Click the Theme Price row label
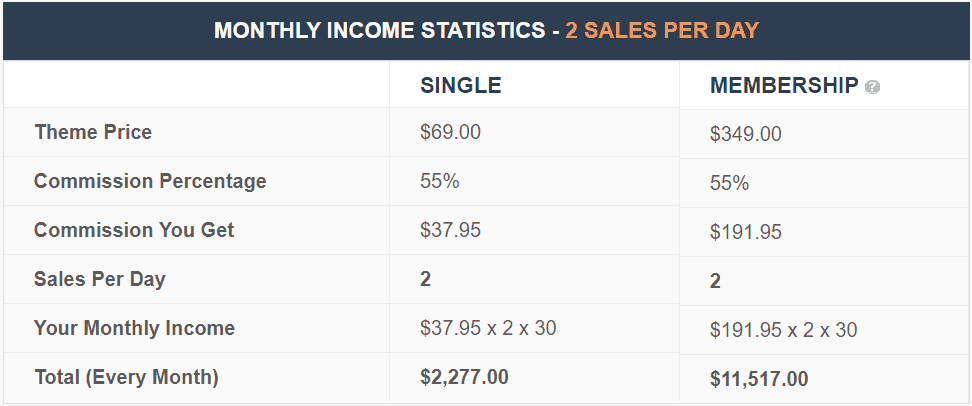Screen dimensions: 972x406 coord(93,132)
